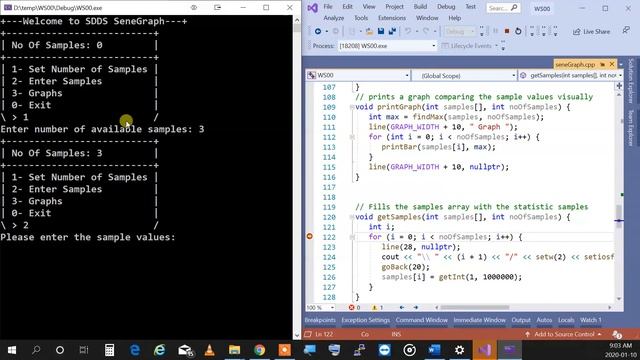
Task: Click the editor vertical scrollbar thumb
Action: tap(619, 216)
